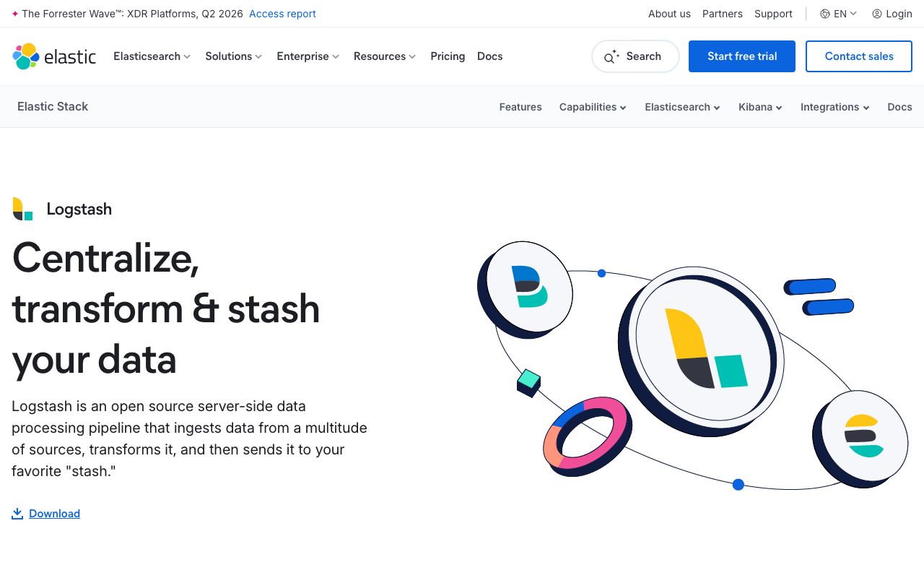
Task: Expand the Solutions dropdown menu
Action: tap(233, 56)
